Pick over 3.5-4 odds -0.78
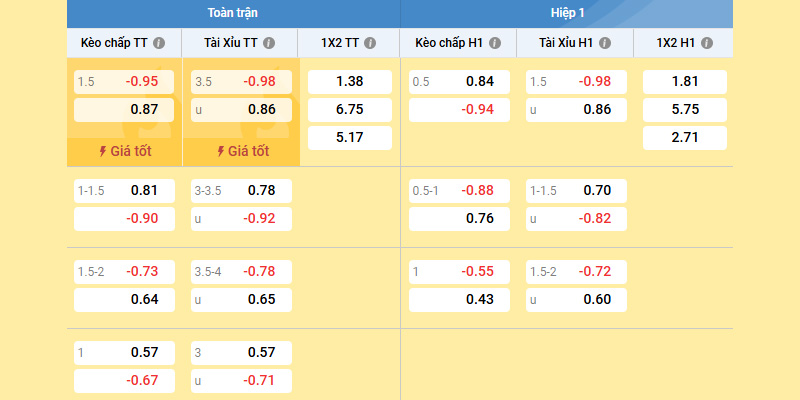The height and width of the screenshot is (400, 800). click(241, 272)
